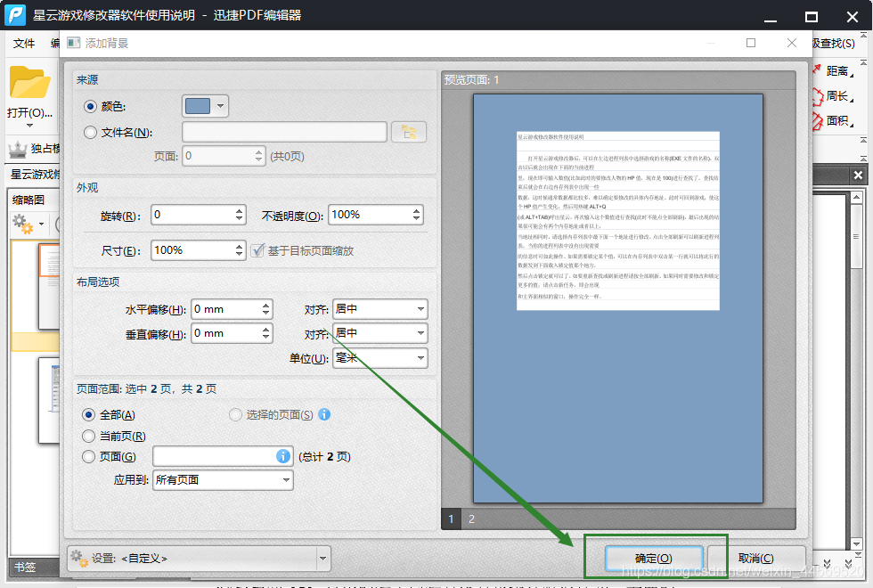Click in the 垂直偏移 offset field

pyautogui.click(x=225, y=333)
